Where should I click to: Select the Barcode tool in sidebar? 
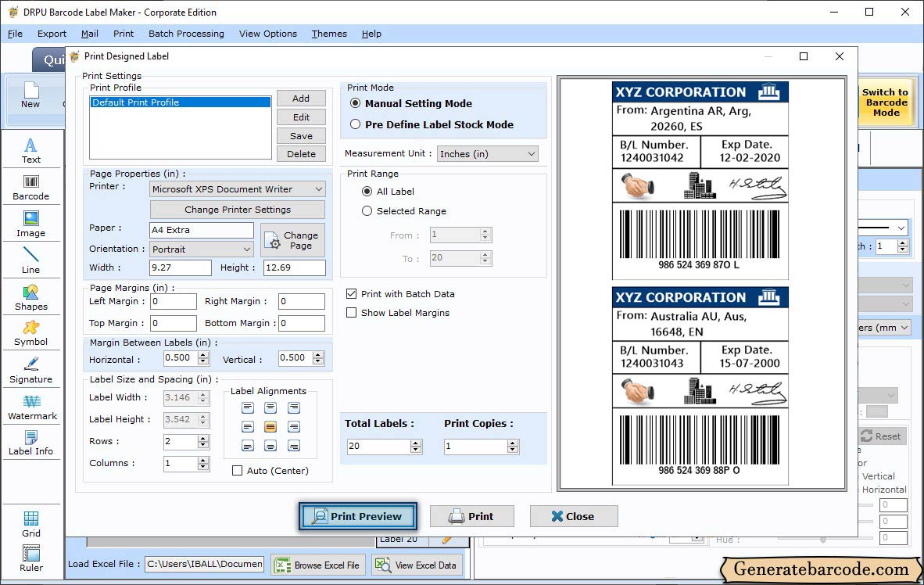click(30, 188)
